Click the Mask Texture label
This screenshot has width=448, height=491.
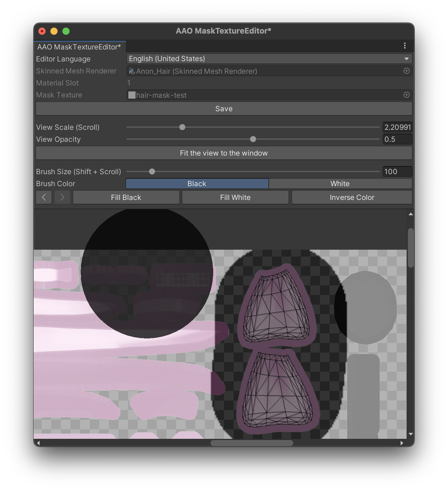[x=59, y=95]
